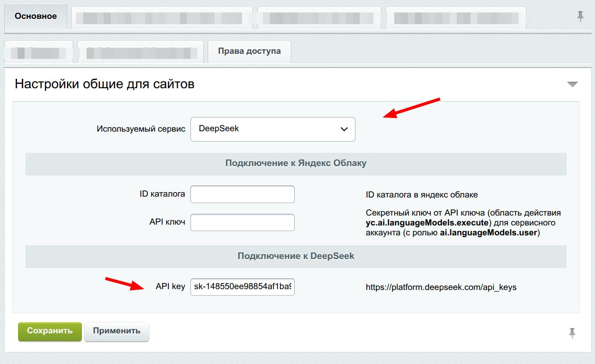Click the Используемый сервис label
Screen dimensions: 595x364
click(141, 129)
